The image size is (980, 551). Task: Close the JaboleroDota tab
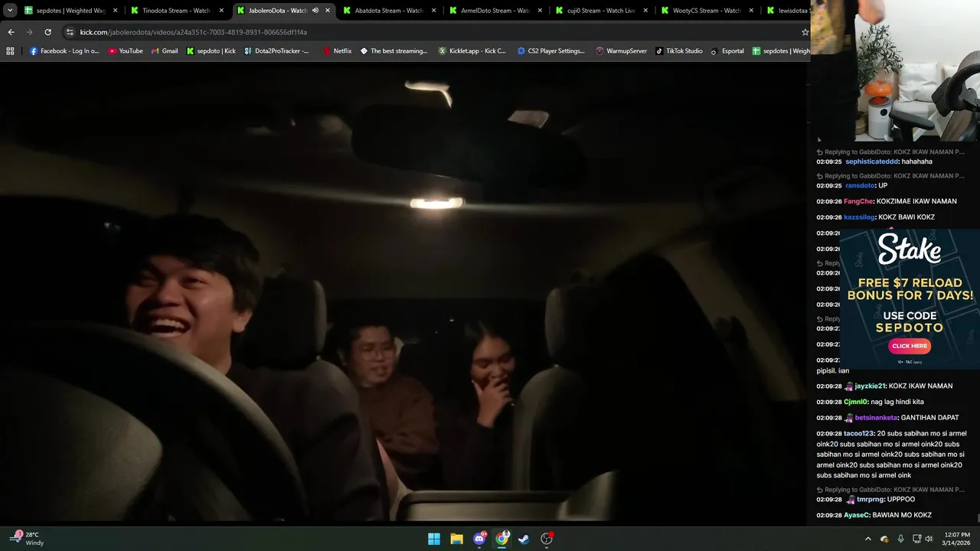328,11
